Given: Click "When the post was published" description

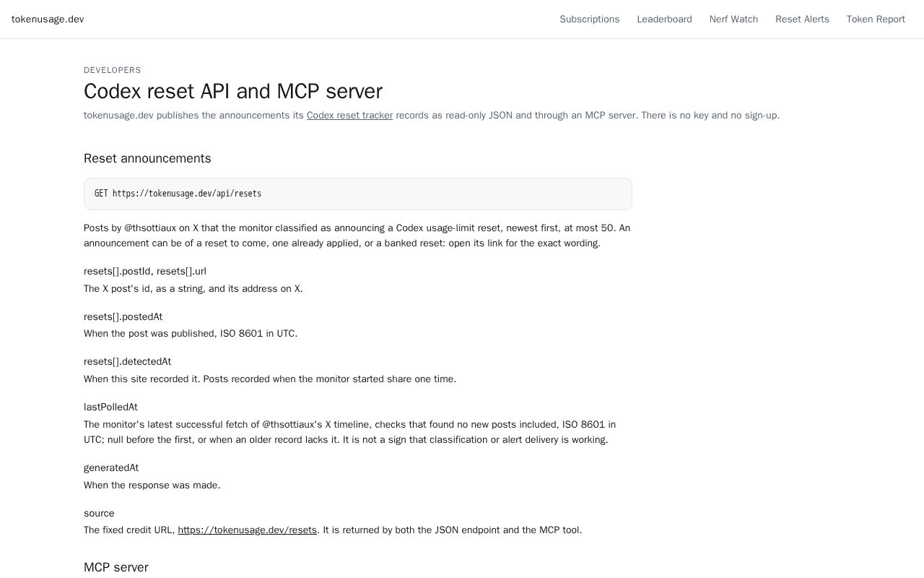Looking at the screenshot, I should pyautogui.click(x=191, y=334).
